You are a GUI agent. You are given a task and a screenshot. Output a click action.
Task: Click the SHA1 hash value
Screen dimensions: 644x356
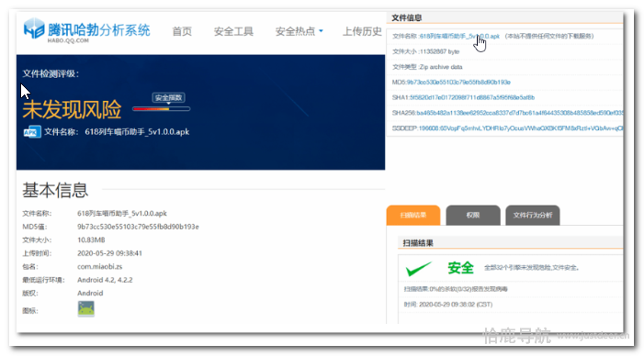coord(472,97)
